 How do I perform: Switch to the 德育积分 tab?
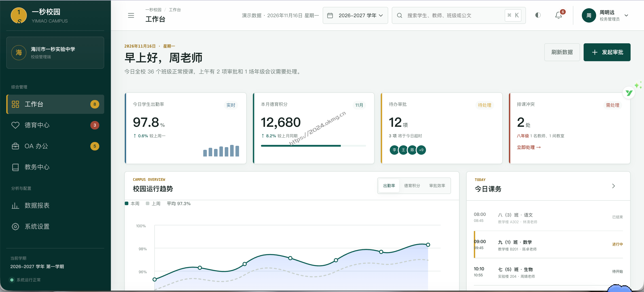tap(412, 186)
